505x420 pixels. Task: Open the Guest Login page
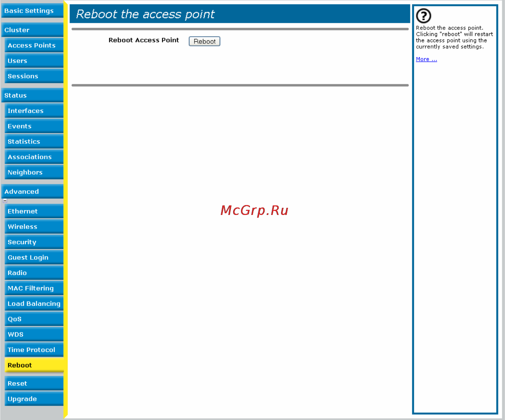click(x=34, y=257)
